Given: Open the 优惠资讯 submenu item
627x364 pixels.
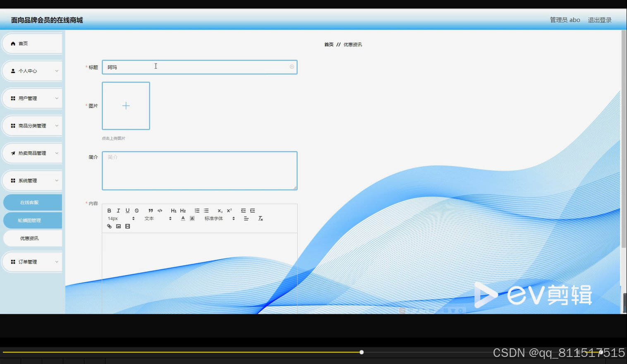Looking at the screenshot, I should 33,238.
